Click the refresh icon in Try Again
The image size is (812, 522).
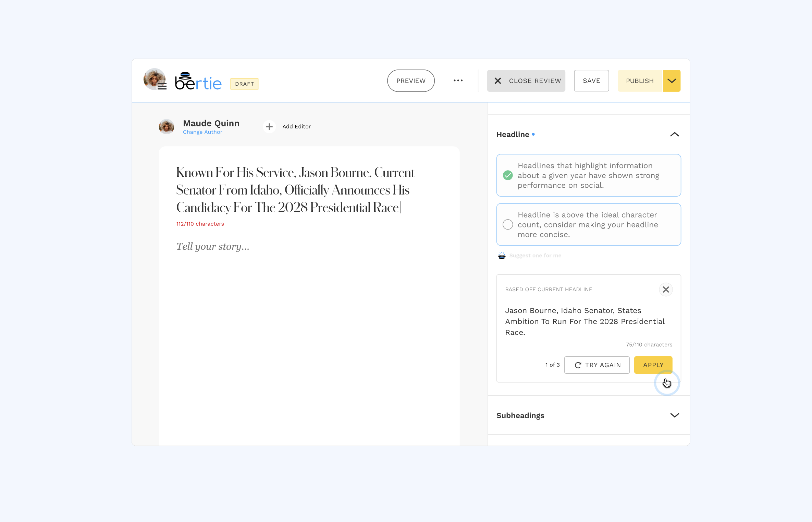pyautogui.click(x=578, y=365)
